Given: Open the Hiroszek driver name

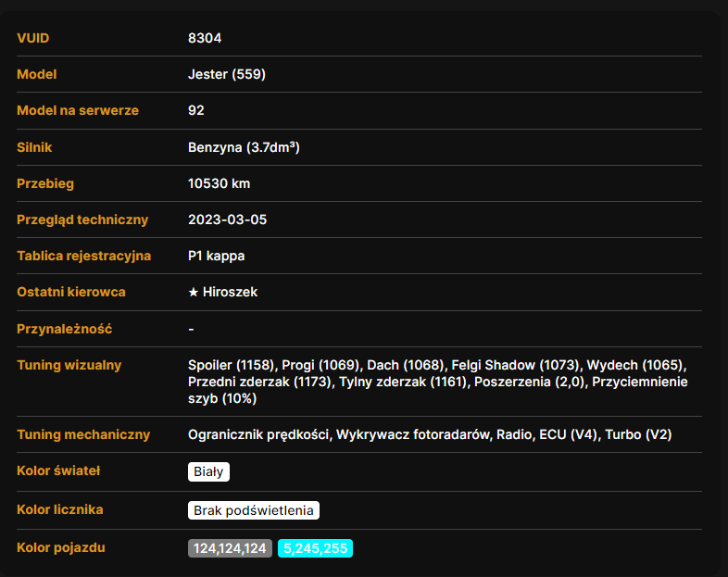Looking at the screenshot, I should pos(230,292).
